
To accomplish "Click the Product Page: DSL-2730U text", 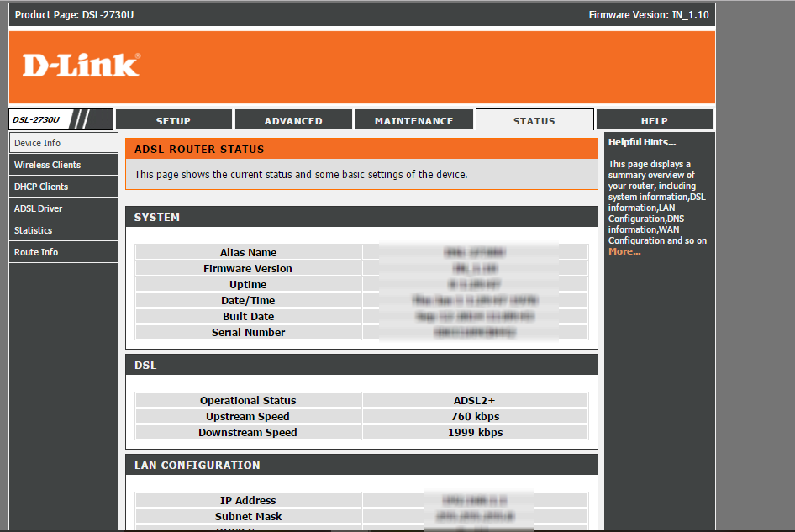I will point(74,14).
